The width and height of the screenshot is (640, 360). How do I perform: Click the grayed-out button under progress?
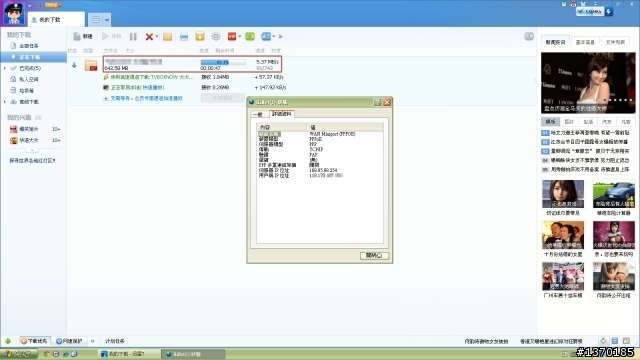[222, 98]
